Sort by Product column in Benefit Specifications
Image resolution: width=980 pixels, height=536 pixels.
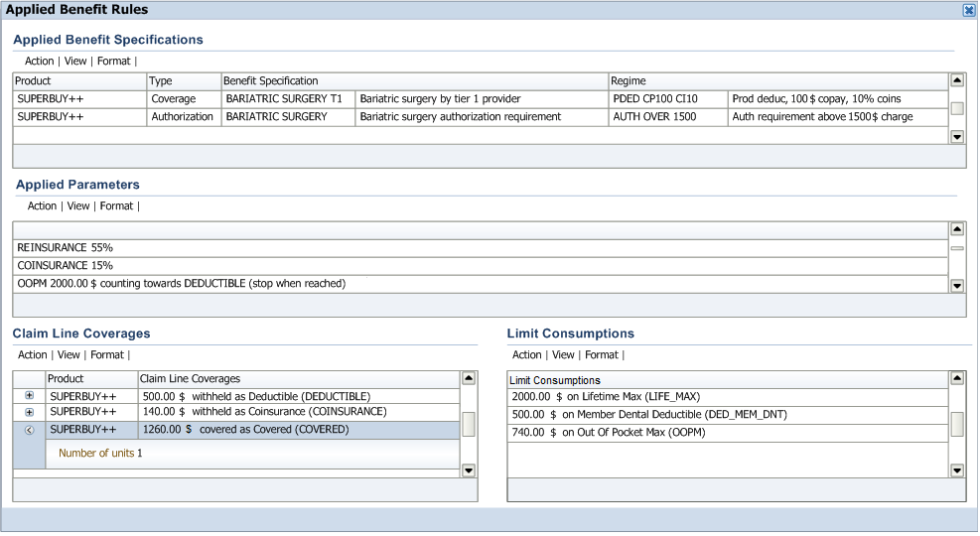pyautogui.click(x=79, y=81)
